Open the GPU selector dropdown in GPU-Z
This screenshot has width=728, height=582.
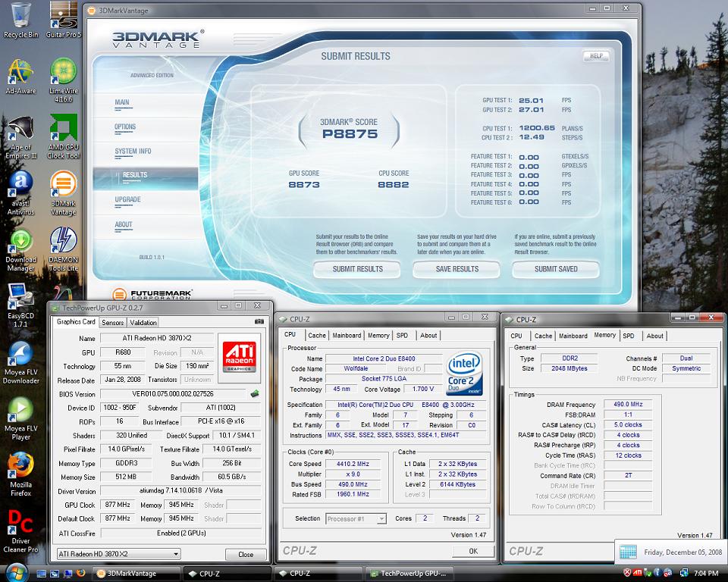[x=118, y=554]
